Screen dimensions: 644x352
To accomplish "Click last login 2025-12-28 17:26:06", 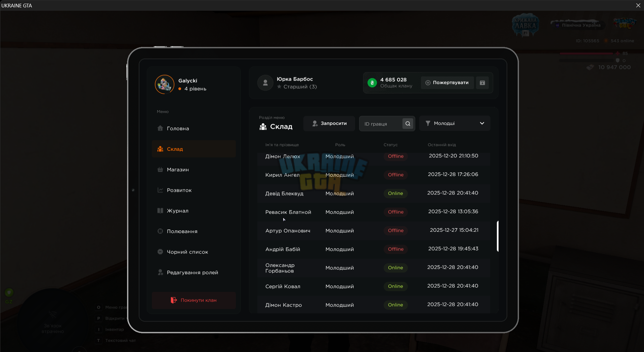I will pos(453,174).
